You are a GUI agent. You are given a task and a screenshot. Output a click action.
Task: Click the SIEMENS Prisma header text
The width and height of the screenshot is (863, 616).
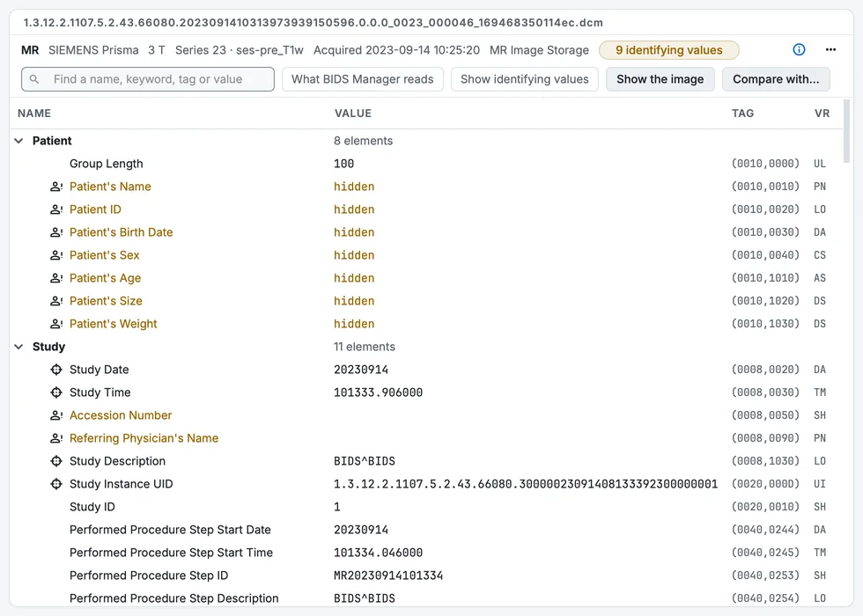click(x=93, y=50)
